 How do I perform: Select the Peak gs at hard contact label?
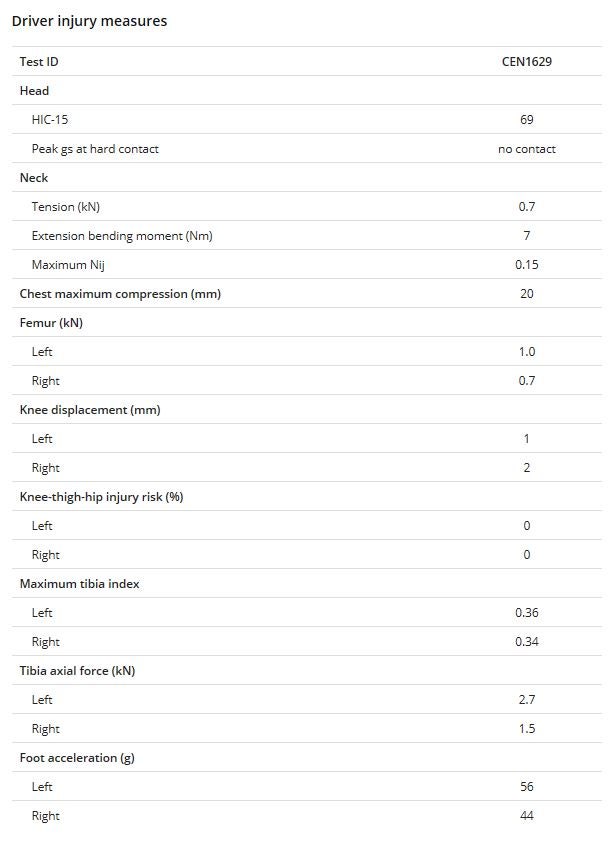coord(95,149)
